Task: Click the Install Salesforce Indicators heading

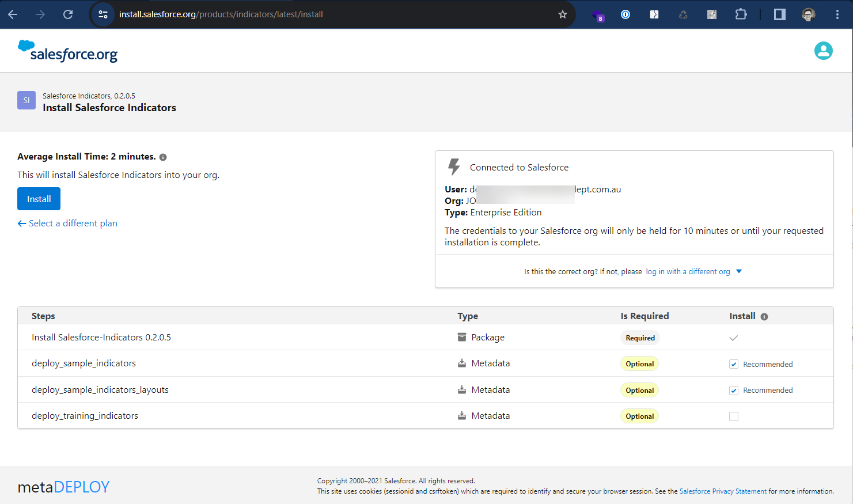Action: (x=109, y=108)
